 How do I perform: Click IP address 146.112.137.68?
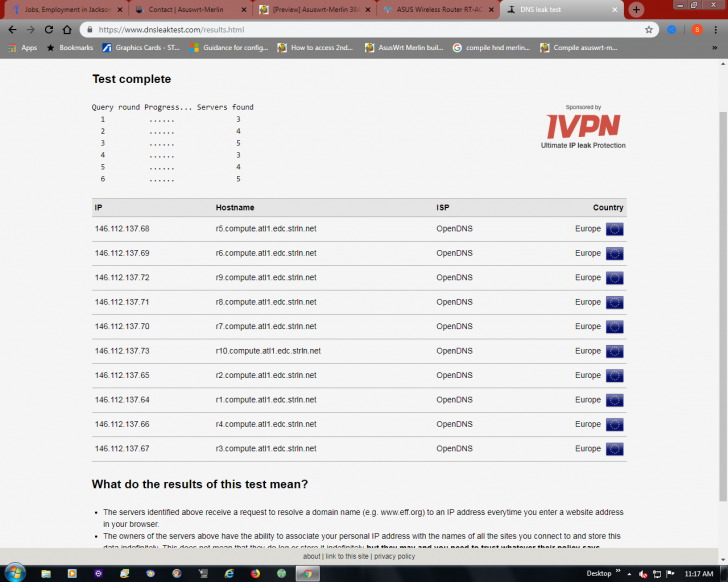point(122,229)
